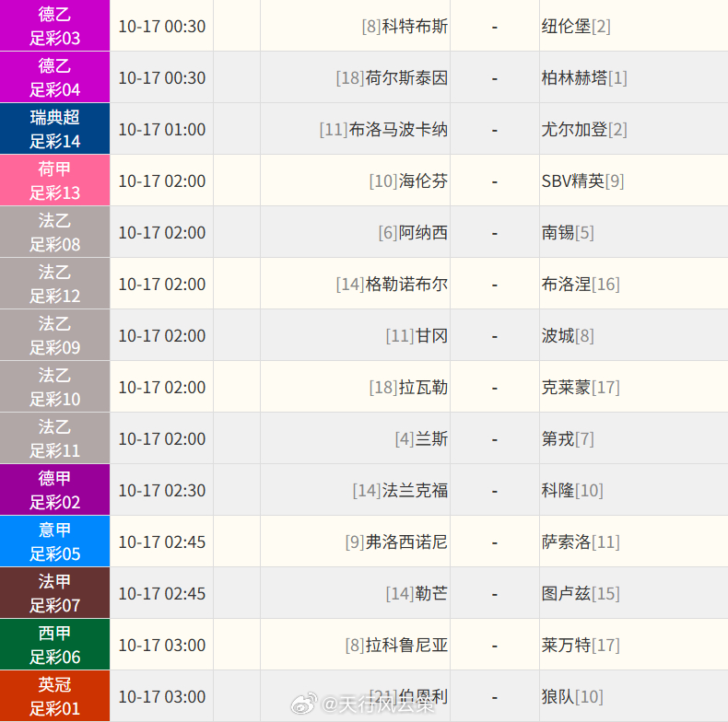Click away team 波城[8]
Screen dimensions: 728x722
tap(568, 335)
